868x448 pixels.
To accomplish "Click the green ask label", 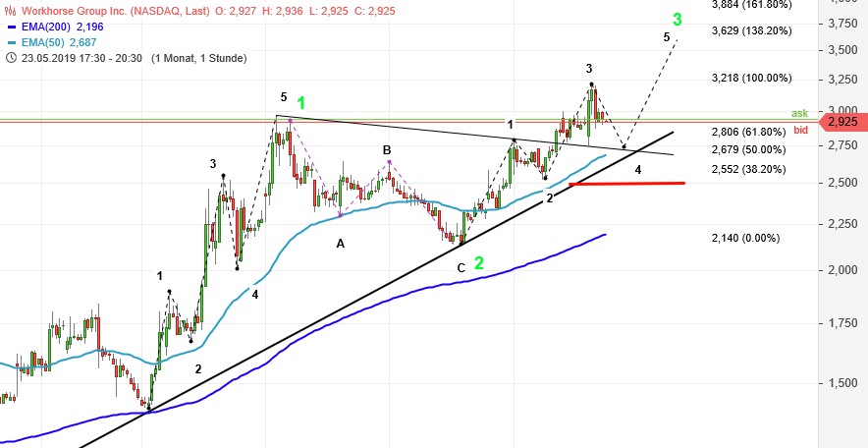I will click(x=798, y=113).
